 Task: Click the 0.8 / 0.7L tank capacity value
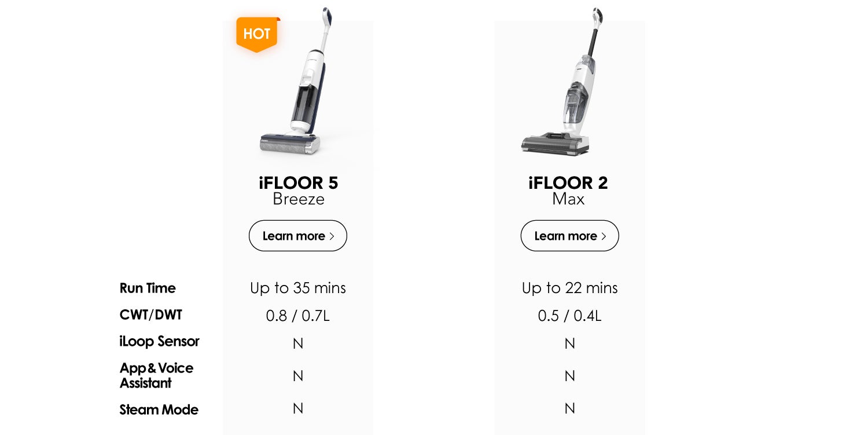click(x=298, y=316)
